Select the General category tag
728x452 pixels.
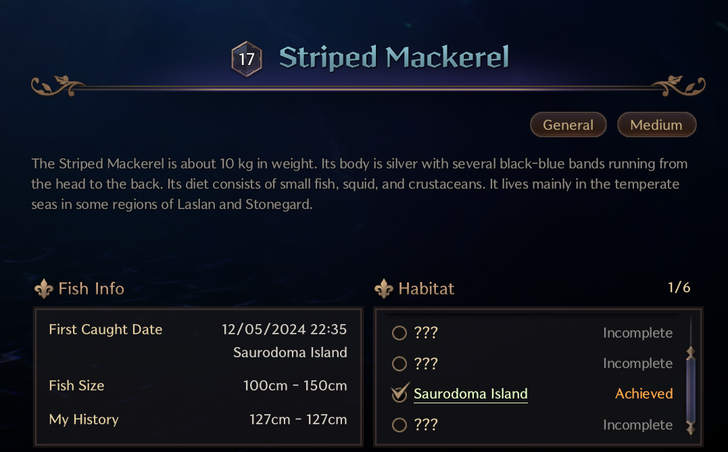click(568, 125)
